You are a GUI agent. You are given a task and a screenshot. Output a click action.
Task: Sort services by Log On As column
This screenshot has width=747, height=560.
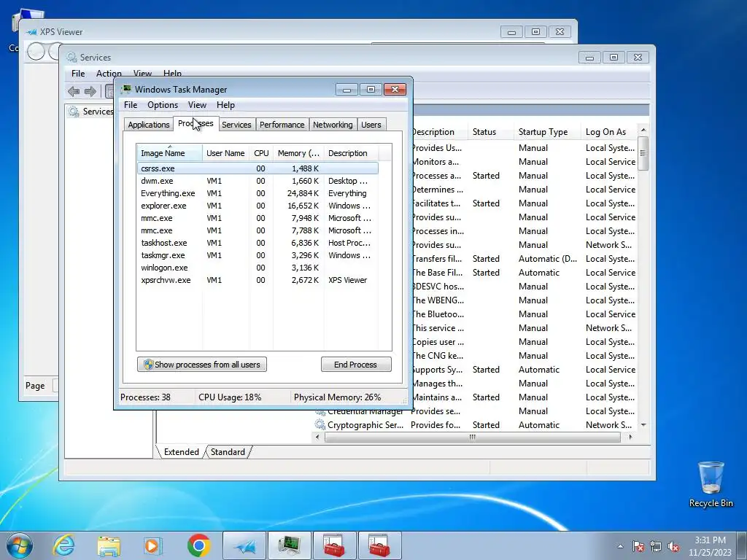point(609,132)
